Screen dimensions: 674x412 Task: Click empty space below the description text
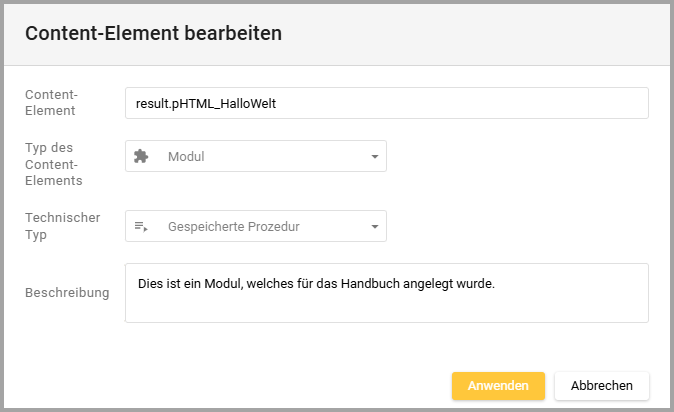(386, 308)
